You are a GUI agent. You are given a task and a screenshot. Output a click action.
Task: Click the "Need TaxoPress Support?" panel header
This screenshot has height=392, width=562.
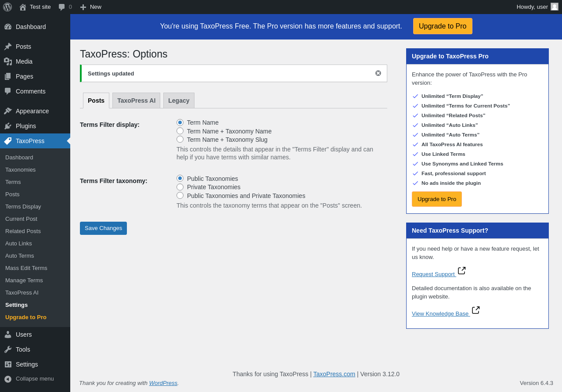coord(477,230)
